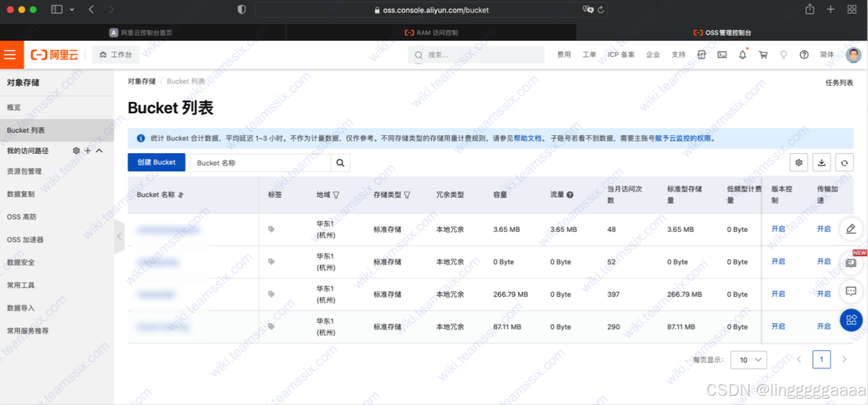Collapse the 我的访问路径 section chevron
Viewport: 868px width, 405px height.
[x=99, y=151]
